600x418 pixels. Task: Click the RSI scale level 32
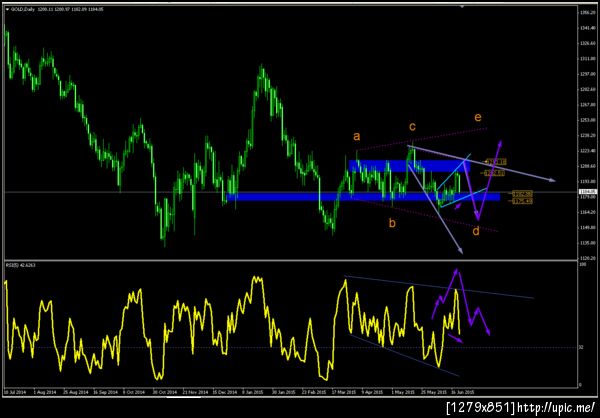coord(582,348)
